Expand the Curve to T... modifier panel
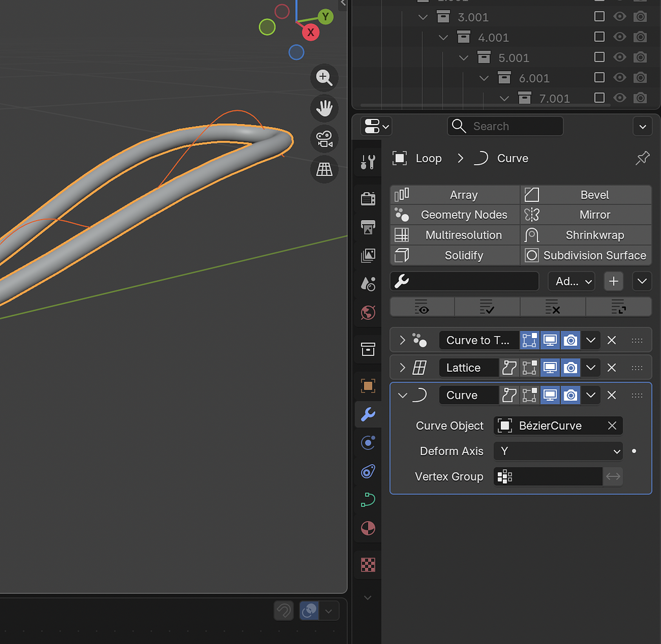 [x=402, y=340]
